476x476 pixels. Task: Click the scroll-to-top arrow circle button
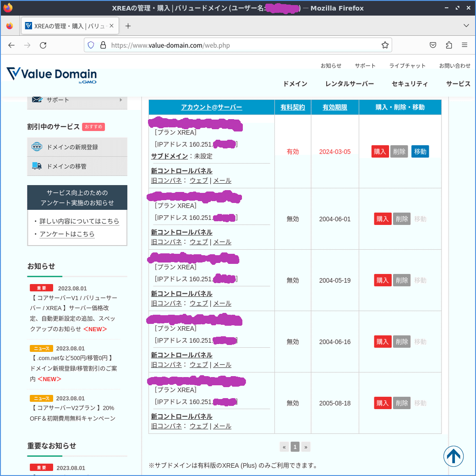click(453, 456)
